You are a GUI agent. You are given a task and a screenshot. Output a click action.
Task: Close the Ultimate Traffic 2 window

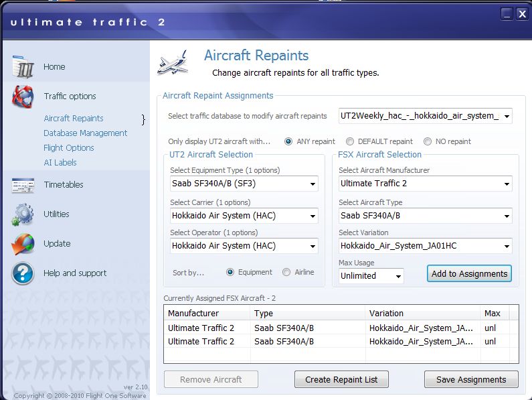tap(522, 14)
